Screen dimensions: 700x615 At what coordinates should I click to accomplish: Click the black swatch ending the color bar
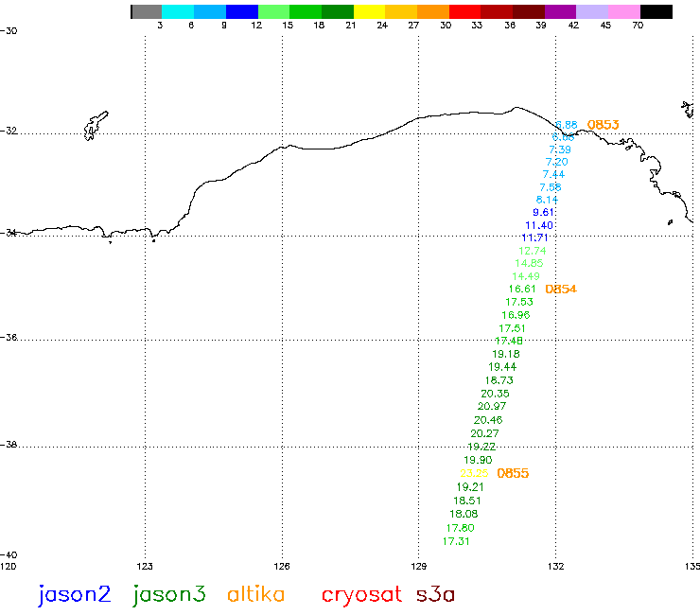pyautogui.click(x=656, y=12)
